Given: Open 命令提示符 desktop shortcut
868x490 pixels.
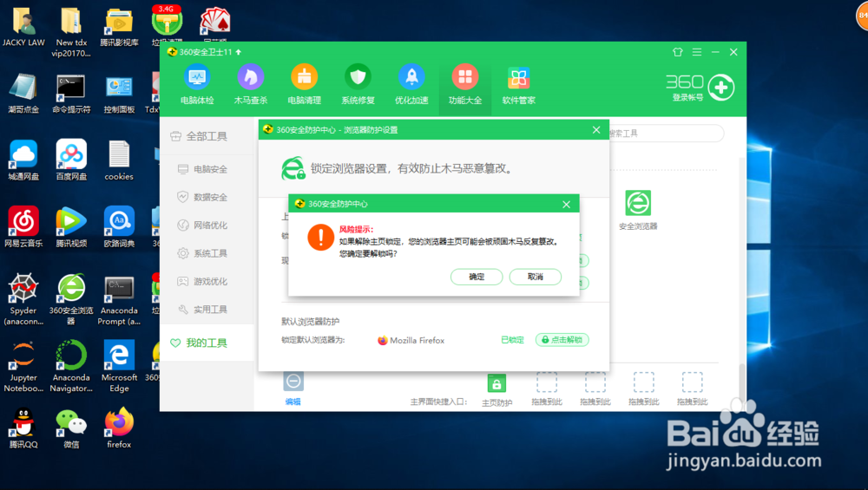Looking at the screenshot, I should (x=71, y=94).
